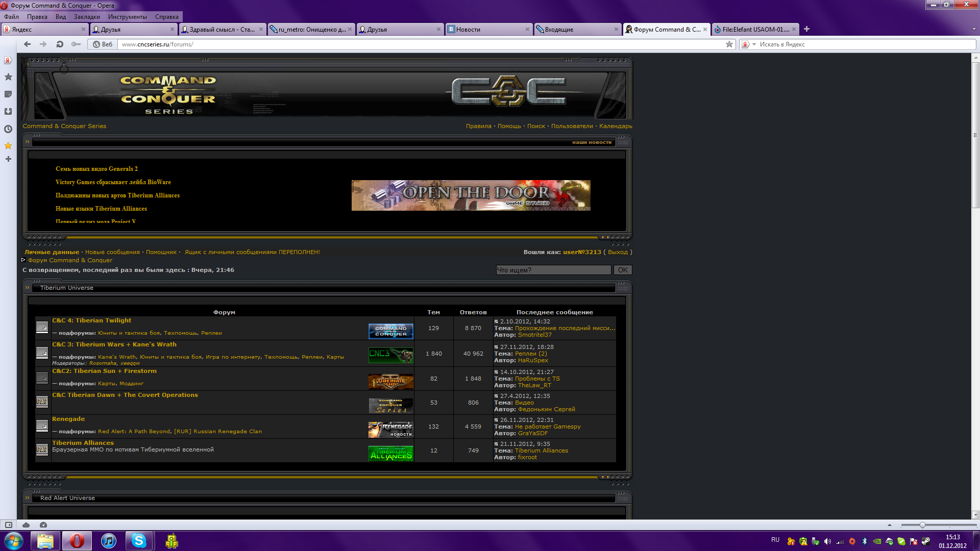This screenshot has width=980, height=551.
Task: Adjust the page zoom slider
Action: [922, 525]
